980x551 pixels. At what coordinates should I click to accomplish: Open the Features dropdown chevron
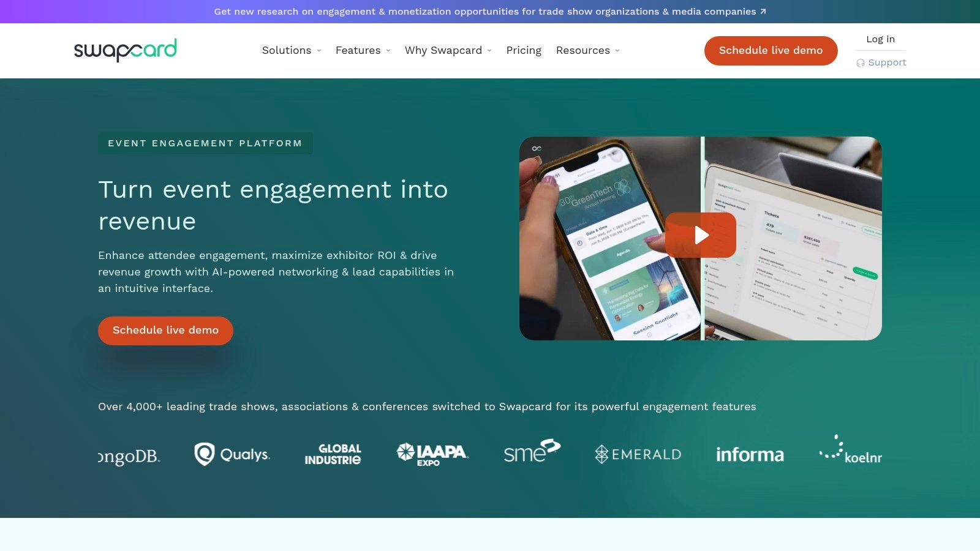point(388,51)
